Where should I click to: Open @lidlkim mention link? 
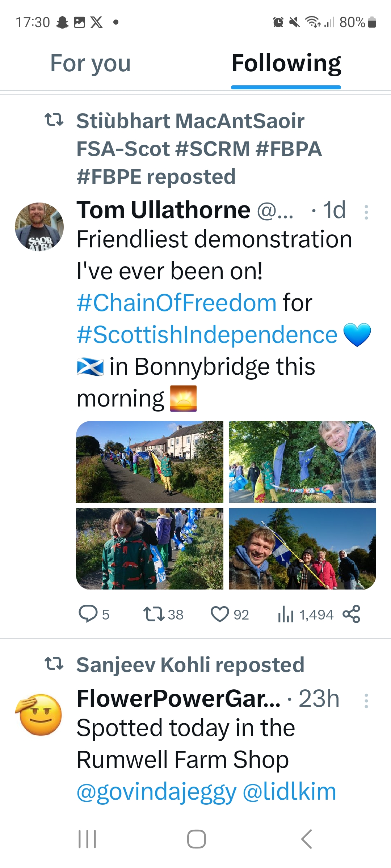289,792
